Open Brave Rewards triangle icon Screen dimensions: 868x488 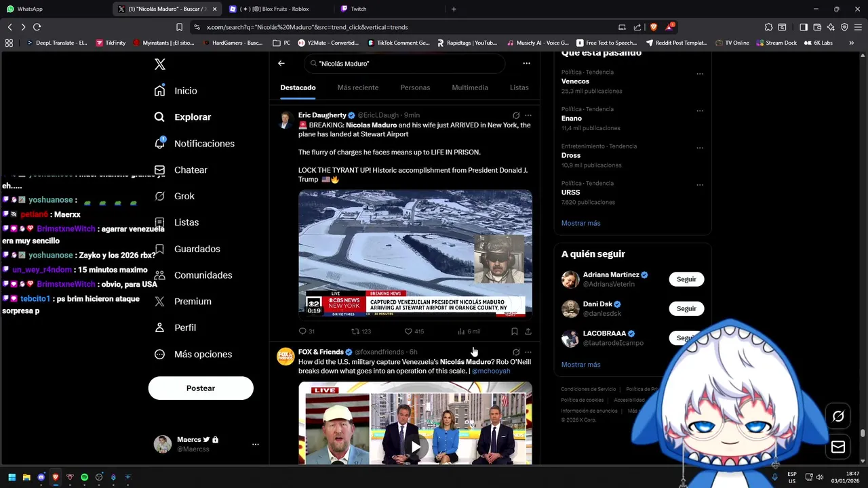670,27
